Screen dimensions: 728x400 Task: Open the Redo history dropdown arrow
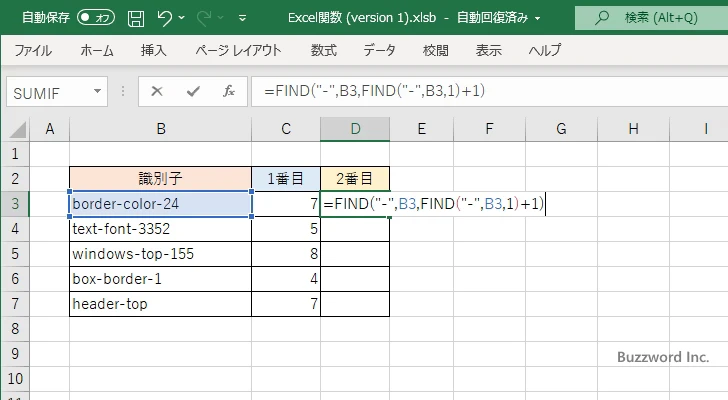click(x=221, y=18)
